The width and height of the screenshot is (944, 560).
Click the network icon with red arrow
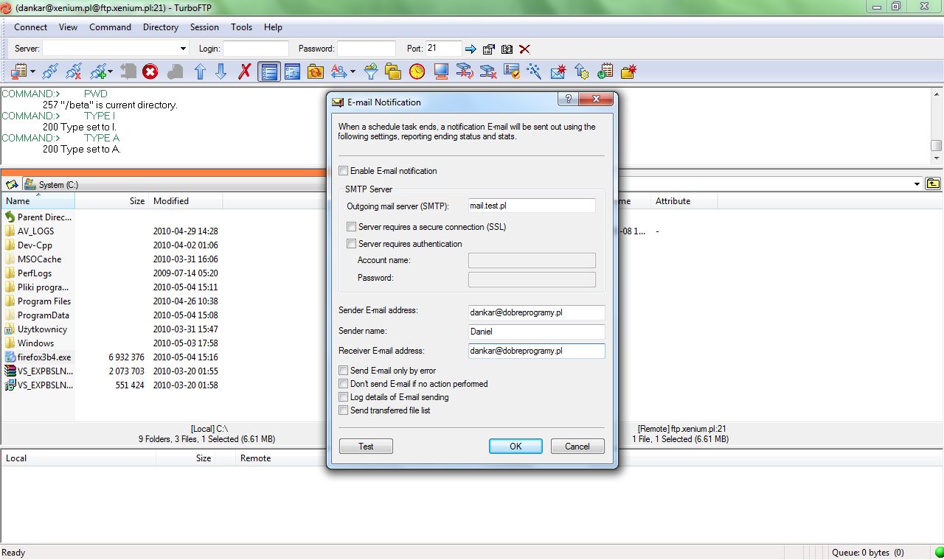click(464, 71)
